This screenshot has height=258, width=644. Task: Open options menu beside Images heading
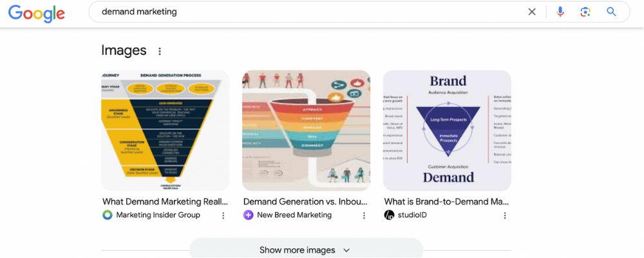coord(160,52)
